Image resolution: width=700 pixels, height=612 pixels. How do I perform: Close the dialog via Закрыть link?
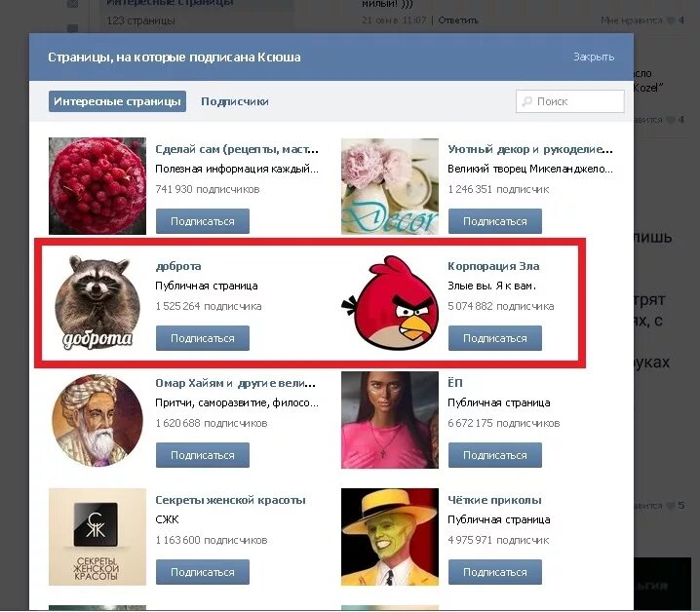pos(594,57)
